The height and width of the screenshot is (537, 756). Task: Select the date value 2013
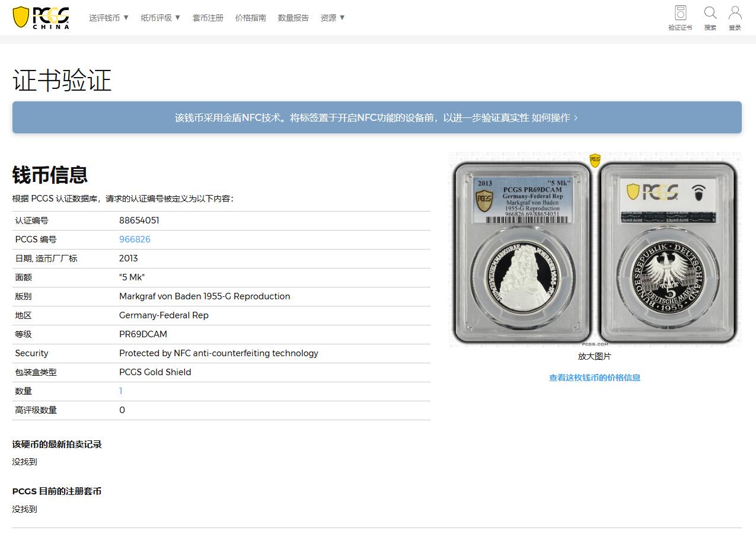[128, 258]
